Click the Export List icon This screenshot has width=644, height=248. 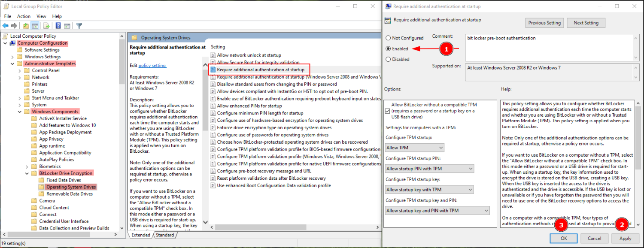pyautogui.click(x=46, y=25)
